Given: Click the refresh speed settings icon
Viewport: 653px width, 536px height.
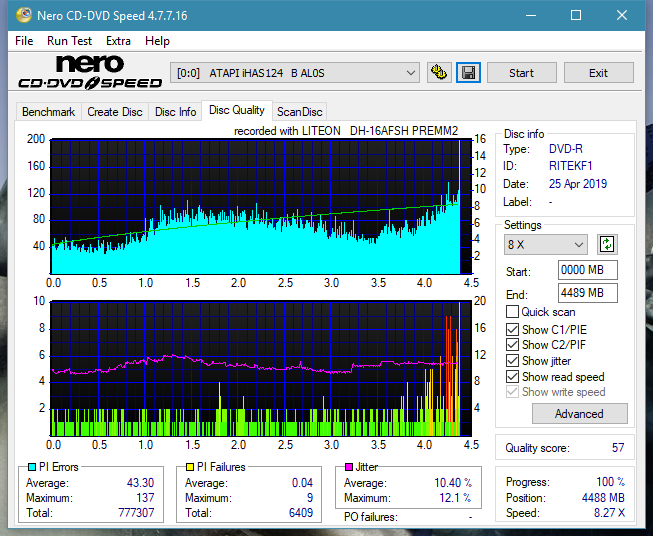Looking at the screenshot, I should (x=607, y=244).
